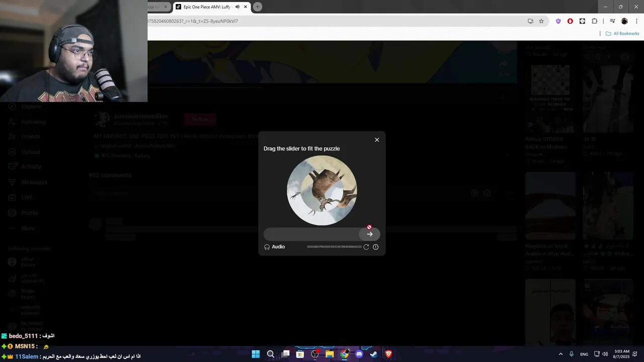Open Activity in the TikTok sidebar
Screen dimensions: 644x362
click(25, 166)
